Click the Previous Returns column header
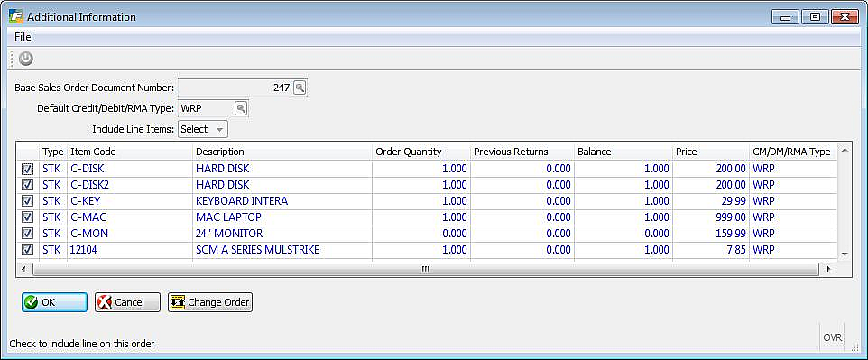 click(522, 152)
